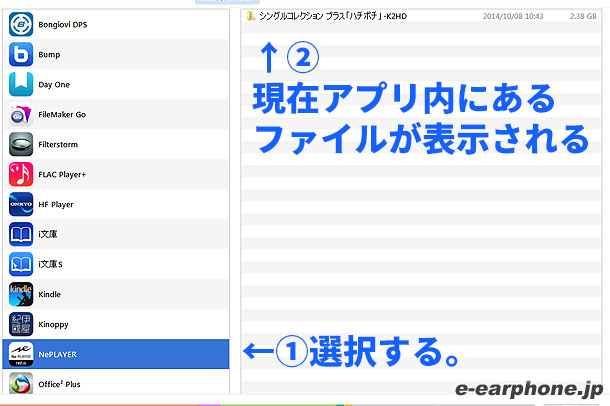Select the シングルコレクション プラス folder name
This screenshot has height=406, width=610.
click(x=333, y=16)
